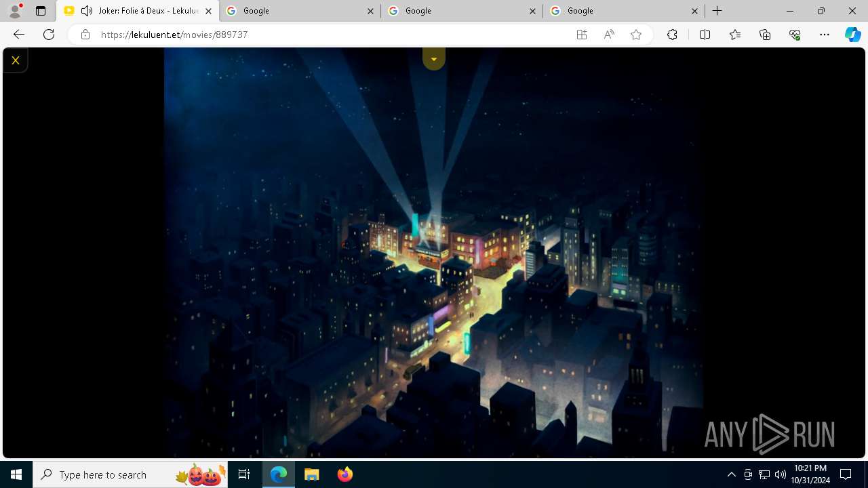
Task: Close the second Google tab
Action: click(532, 11)
